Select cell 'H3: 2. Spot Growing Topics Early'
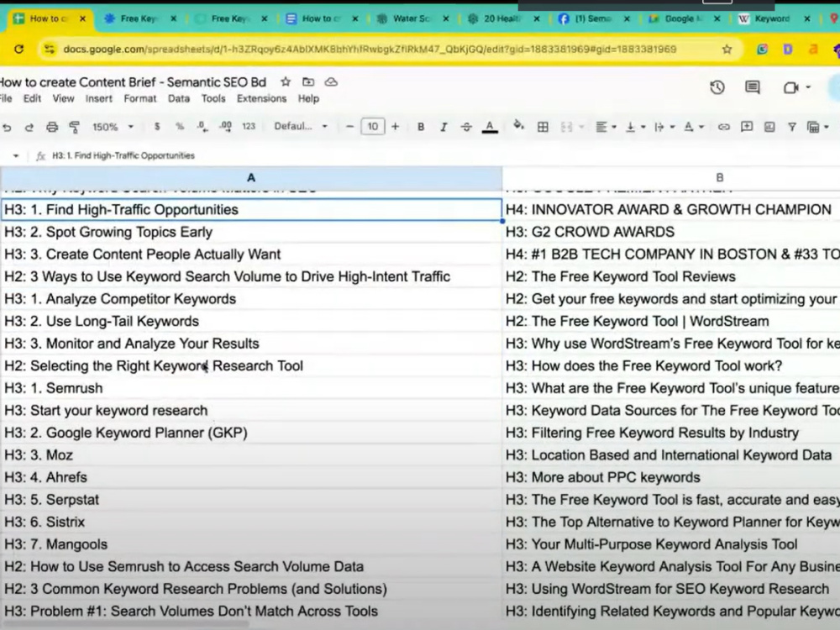This screenshot has height=630, width=840. 251,232
